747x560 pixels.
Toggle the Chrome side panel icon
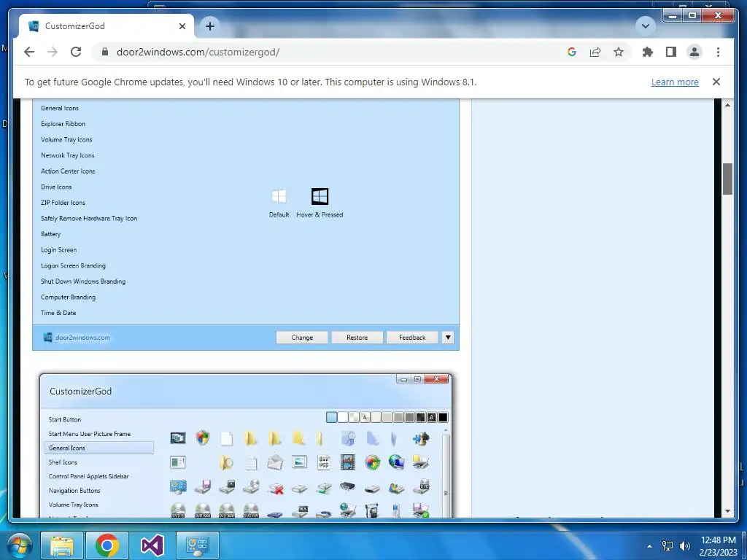point(671,52)
